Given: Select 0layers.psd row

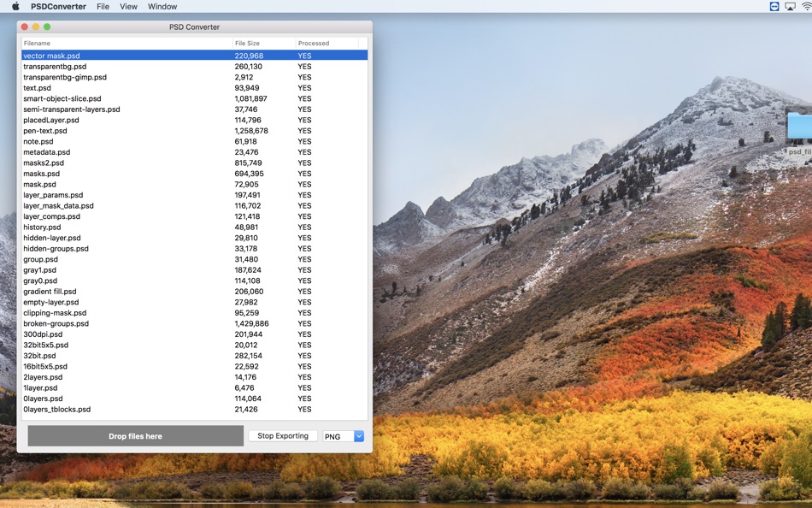Looking at the screenshot, I should point(195,399).
